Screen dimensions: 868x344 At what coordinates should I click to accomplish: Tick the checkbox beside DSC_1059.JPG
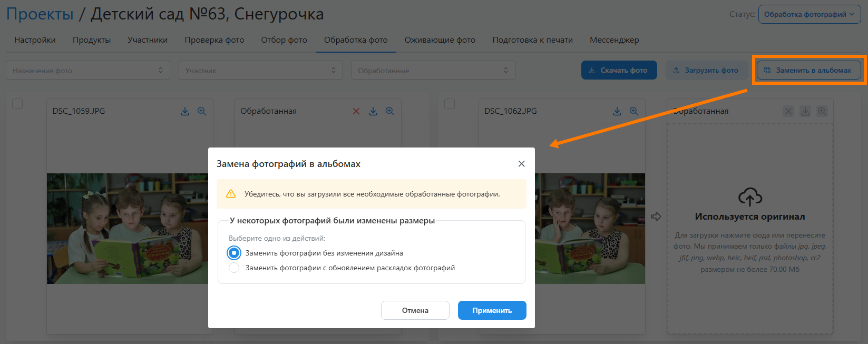tap(17, 104)
